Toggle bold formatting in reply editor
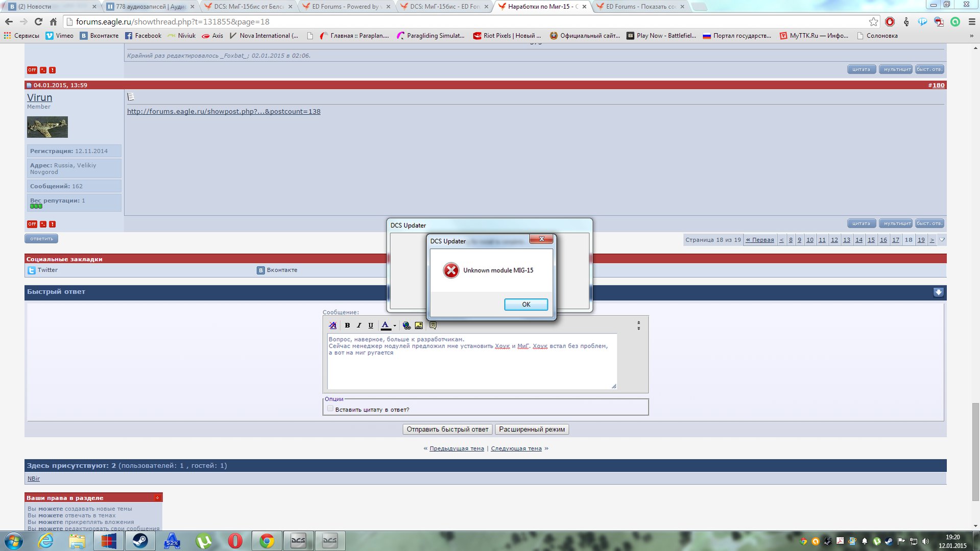The height and width of the screenshot is (551, 980). point(347,325)
